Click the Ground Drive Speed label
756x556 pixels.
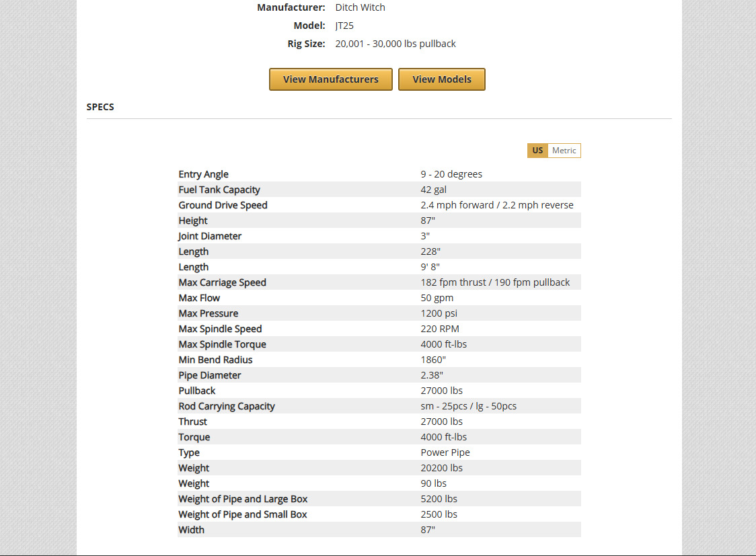(223, 205)
